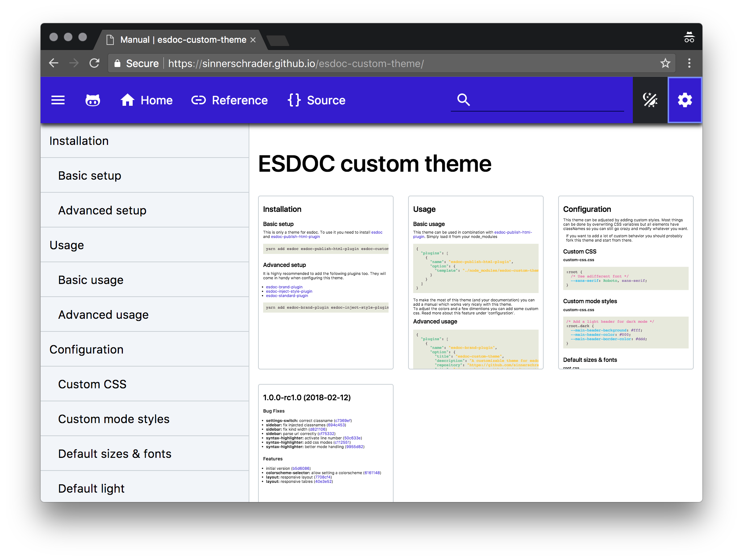The height and width of the screenshot is (560, 743).
Task: Bookmark page with star icon
Action: pos(665,63)
